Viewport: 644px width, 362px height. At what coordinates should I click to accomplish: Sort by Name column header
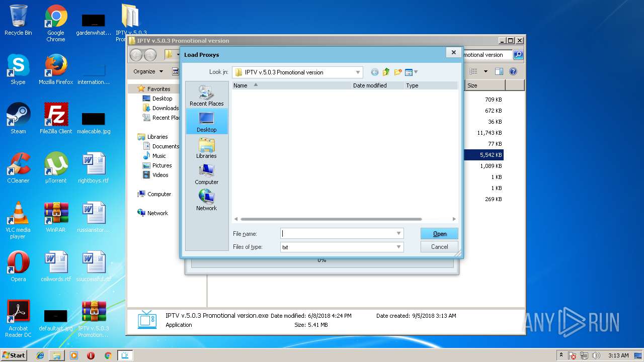coord(291,85)
